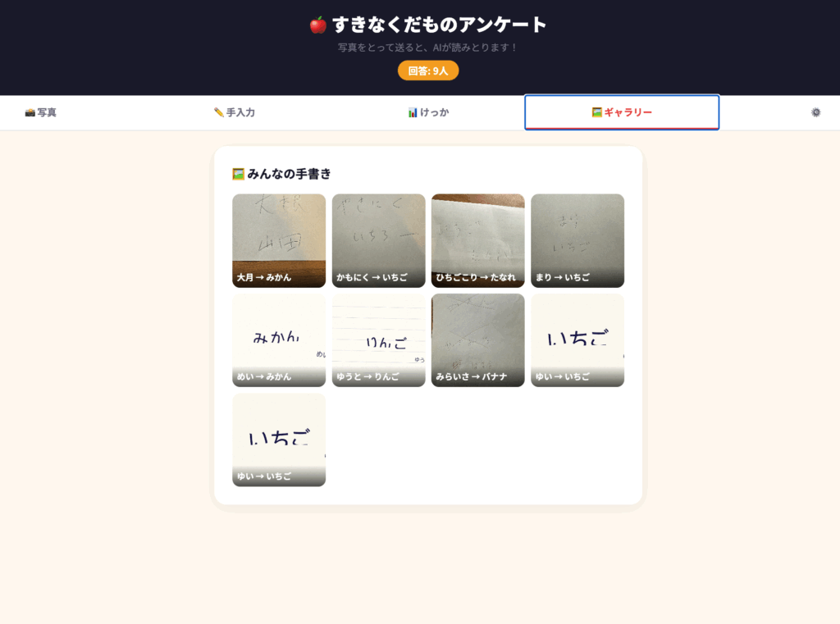840x624 pixels.
Task: Switch to the 写真 tab
Action: 41,112
